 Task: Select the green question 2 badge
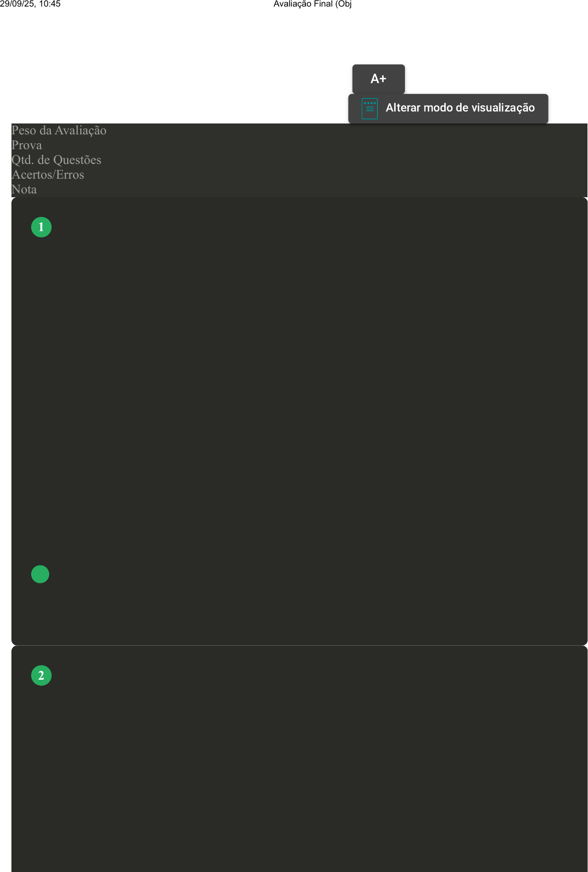42,676
